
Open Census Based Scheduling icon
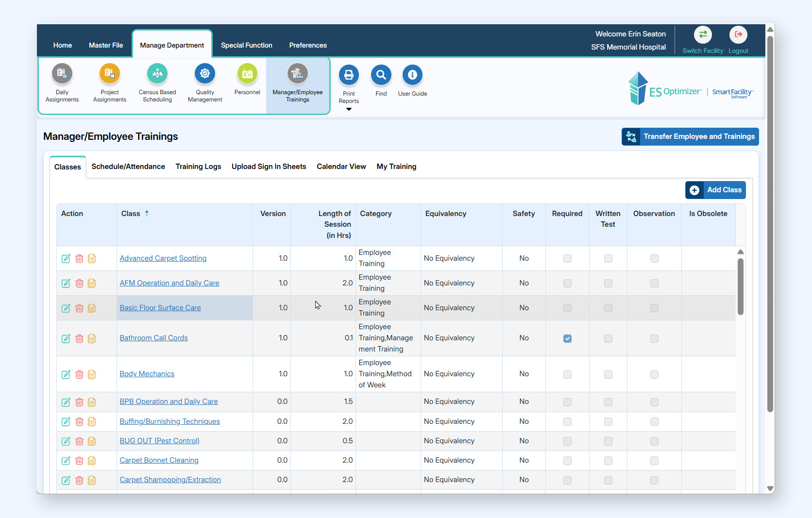[x=157, y=74]
